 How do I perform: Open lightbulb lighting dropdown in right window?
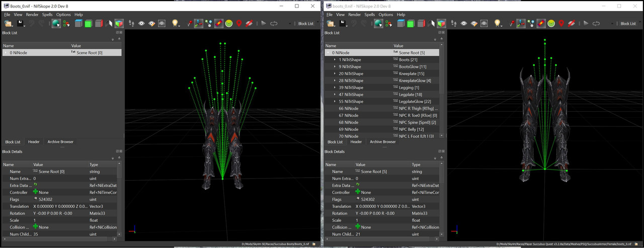(499, 23)
